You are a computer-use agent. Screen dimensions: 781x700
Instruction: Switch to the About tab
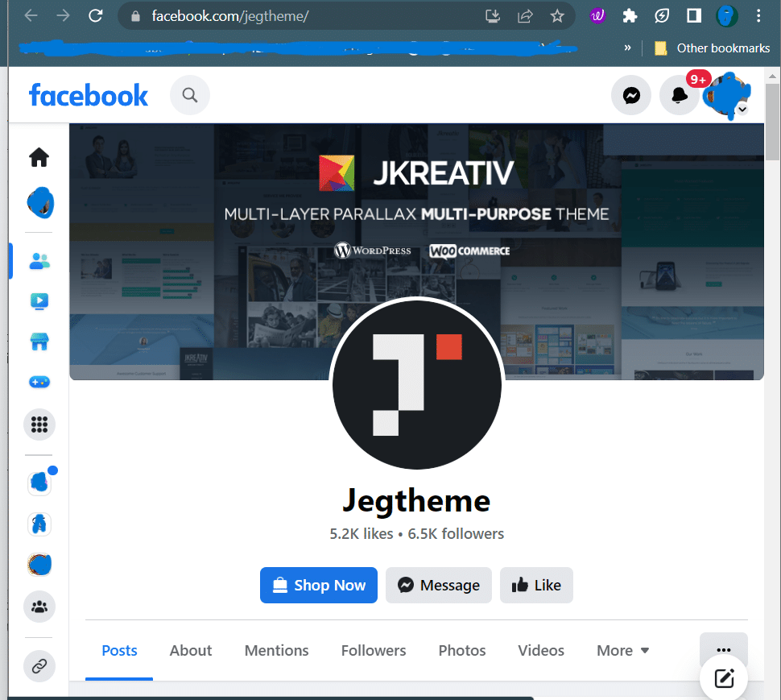(191, 651)
